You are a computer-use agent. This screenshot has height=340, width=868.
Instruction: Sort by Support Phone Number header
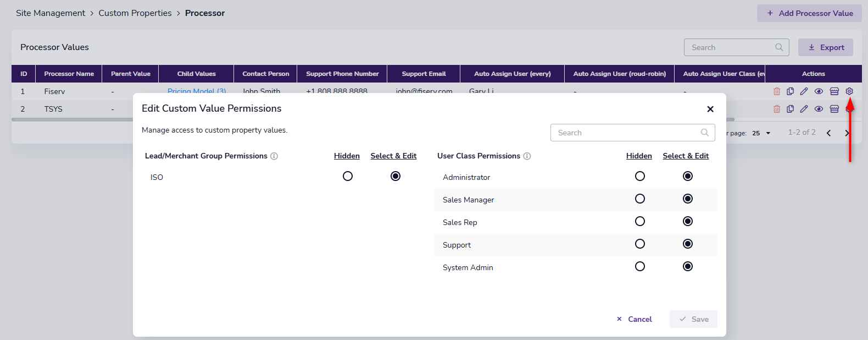pyautogui.click(x=342, y=74)
